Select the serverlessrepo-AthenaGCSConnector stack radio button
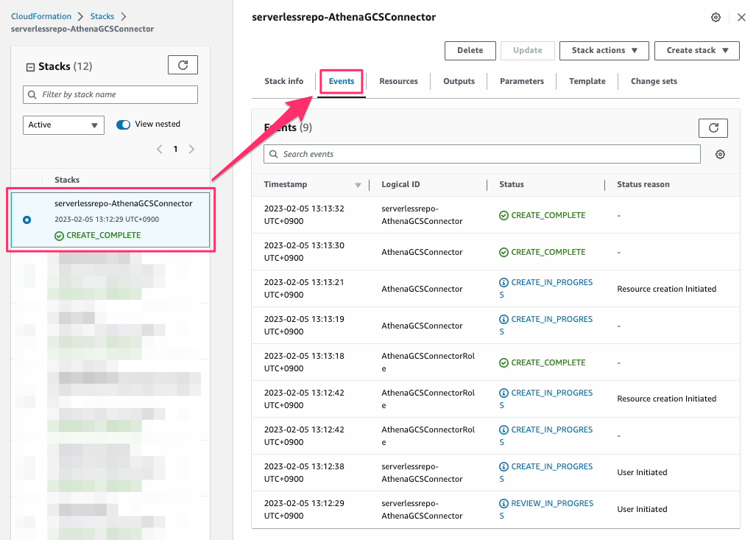The width and height of the screenshot is (756, 540). [x=27, y=220]
